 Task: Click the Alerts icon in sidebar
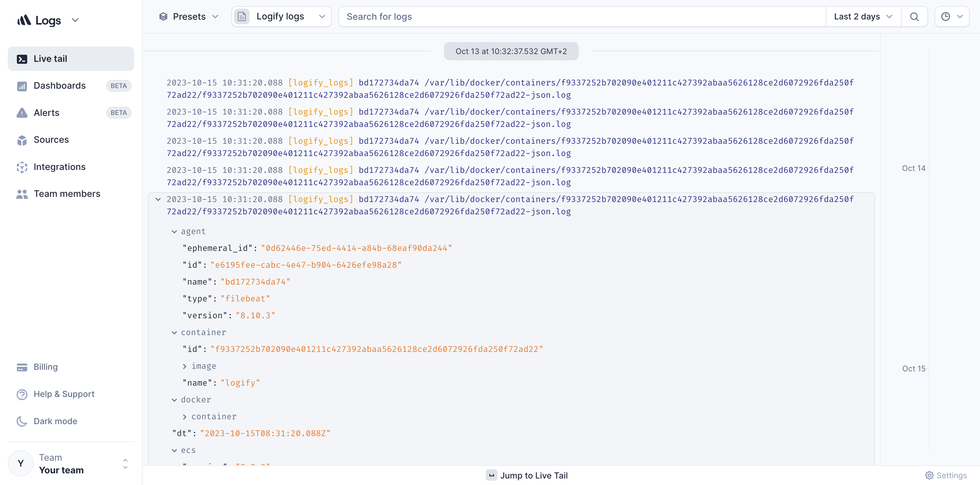click(22, 112)
